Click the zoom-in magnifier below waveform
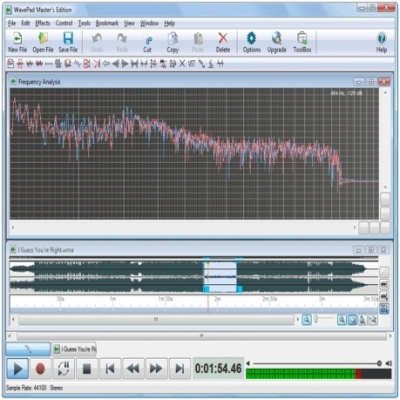400x400 pixels. tap(307, 320)
